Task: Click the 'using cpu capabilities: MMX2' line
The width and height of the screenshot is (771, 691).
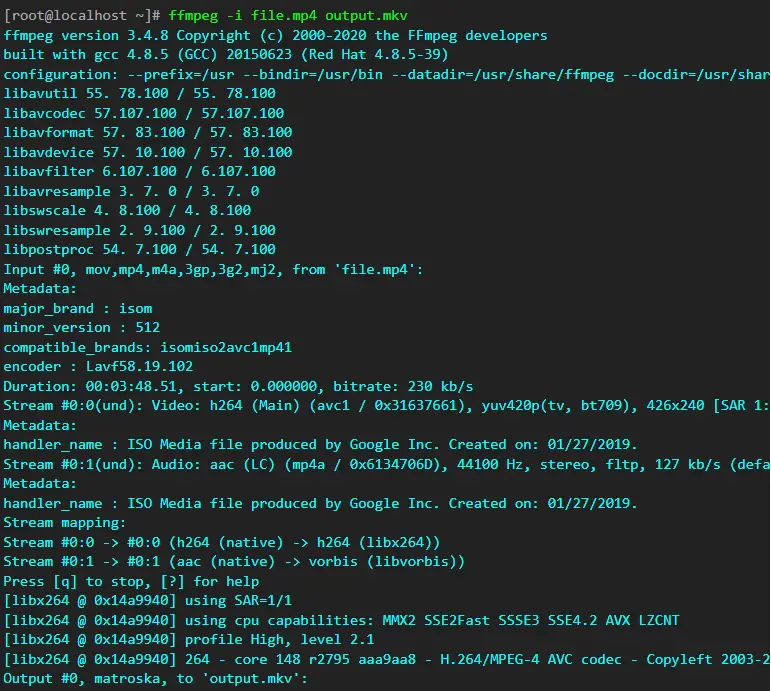Action: [x=341, y=620]
